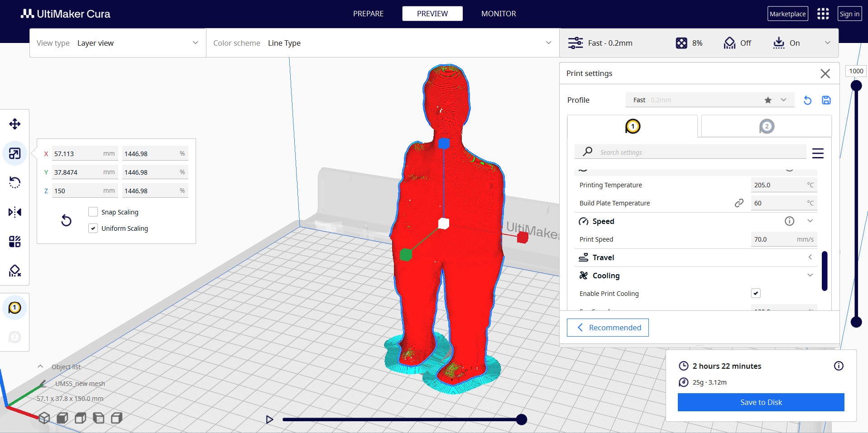Switch to the MONITOR tab
868x433 pixels.
click(499, 14)
